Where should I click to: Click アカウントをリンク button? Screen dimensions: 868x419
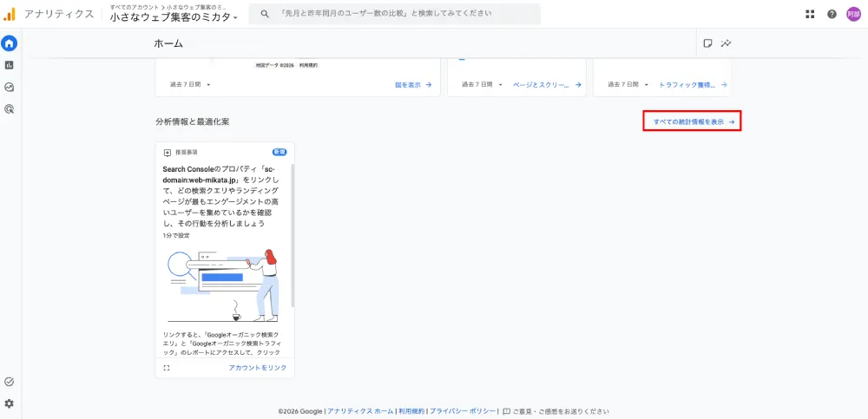click(258, 368)
